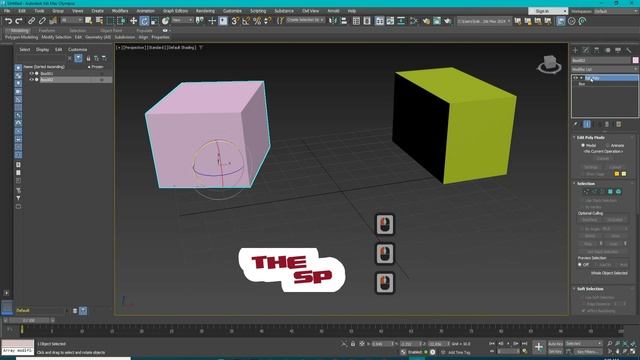Click Geometry (All) ribbon panel label

pos(98,37)
